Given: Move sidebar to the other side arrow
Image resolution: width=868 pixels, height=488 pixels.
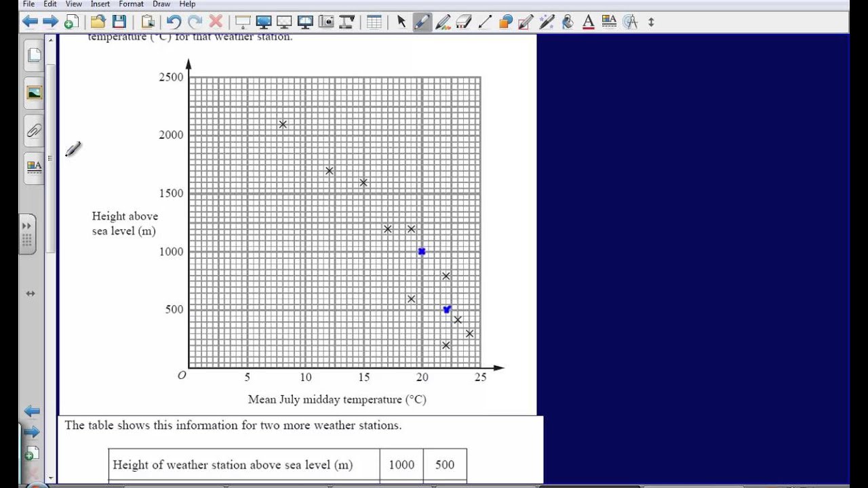Looking at the screenshot, I should (31, 293).
